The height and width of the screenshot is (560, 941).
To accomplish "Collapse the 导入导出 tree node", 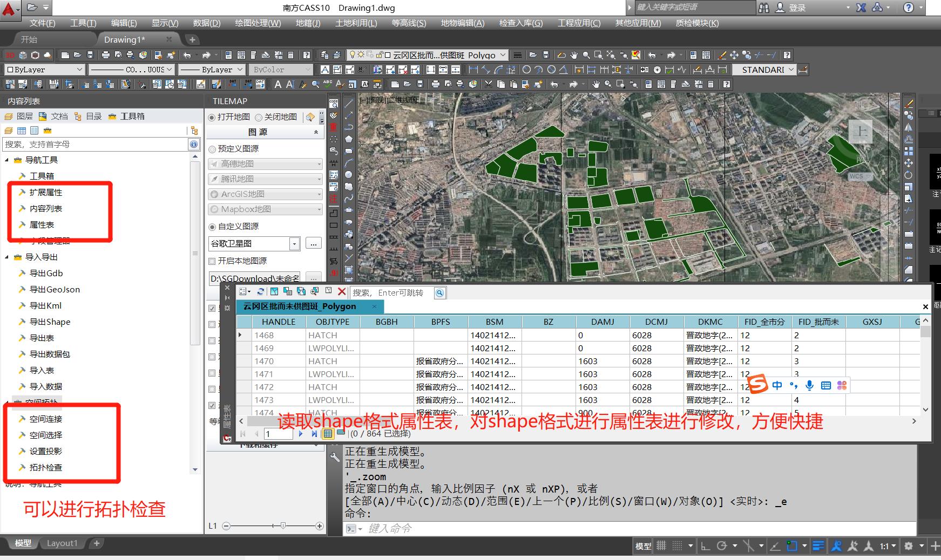I will click(x=7, y=257).
